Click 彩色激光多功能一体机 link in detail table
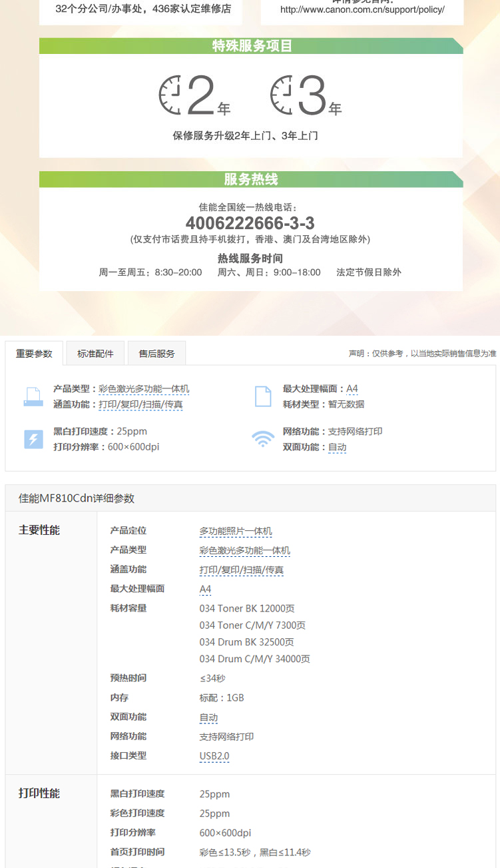The image size is (500, 868). [x=245, y=550]
